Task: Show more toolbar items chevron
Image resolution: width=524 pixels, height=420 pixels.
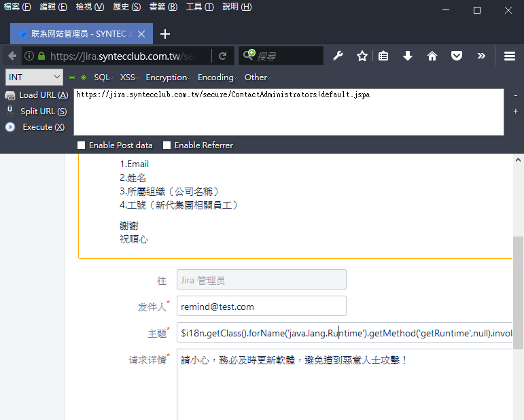Action: tap(481, 56)
